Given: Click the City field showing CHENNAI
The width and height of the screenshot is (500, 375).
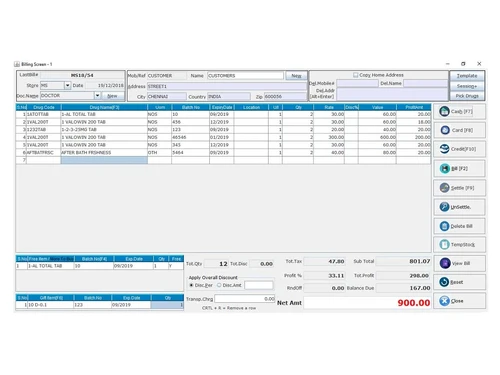Looking at the screenshot, I should 167,97.
